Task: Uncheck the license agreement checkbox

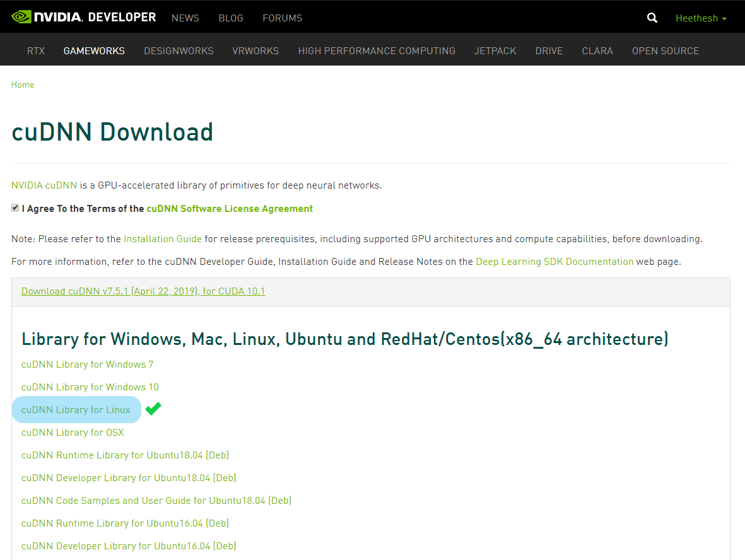Action: [x=15, y=208]
